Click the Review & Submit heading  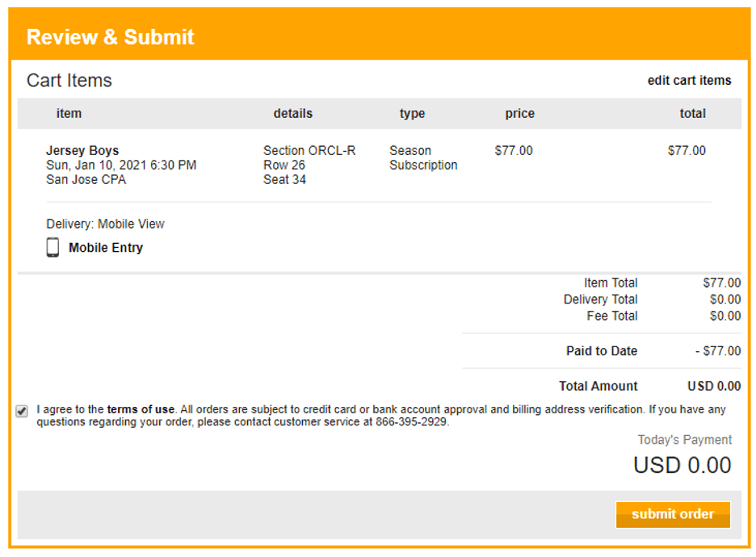click(111, 37)
